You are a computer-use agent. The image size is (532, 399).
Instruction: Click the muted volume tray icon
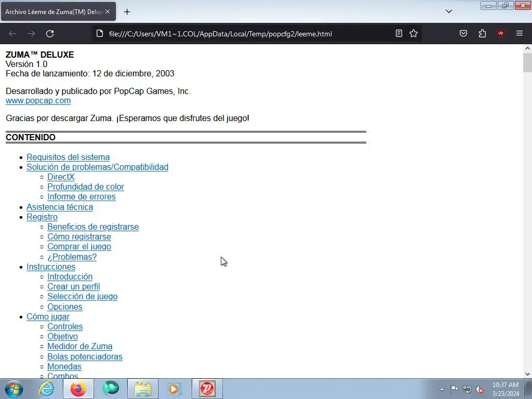480,389
